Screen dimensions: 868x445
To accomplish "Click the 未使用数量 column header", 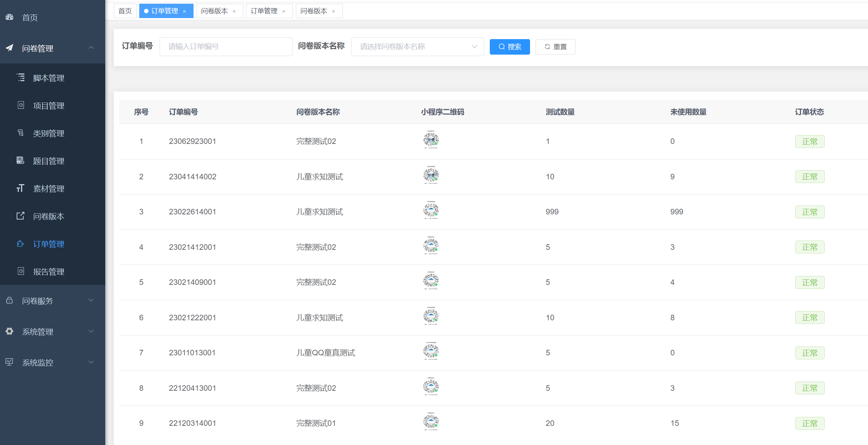I will click(x=688, y=112).
